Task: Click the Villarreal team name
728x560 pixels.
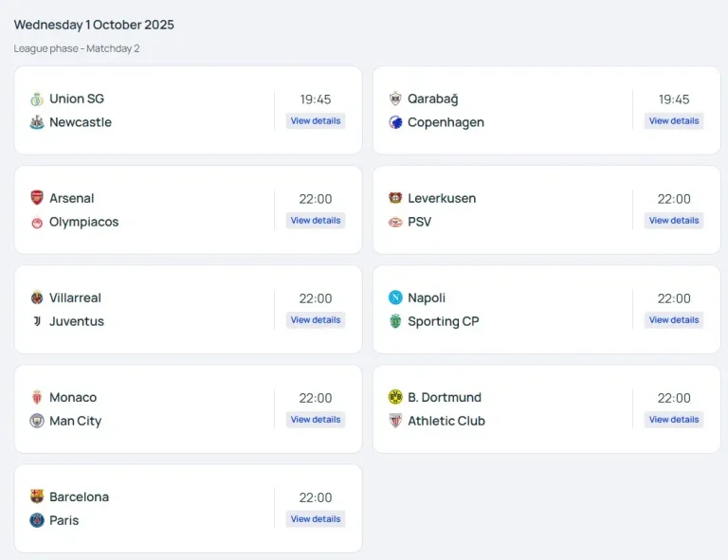Action: (75, 298)
